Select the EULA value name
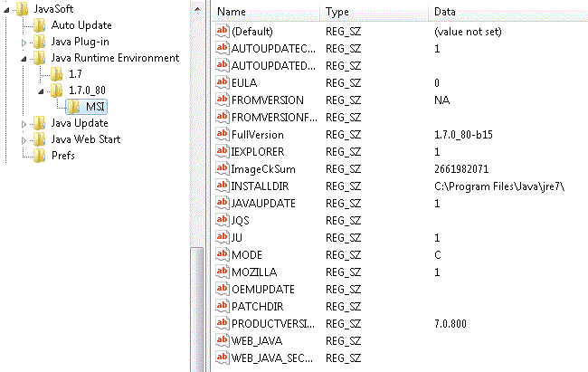 [244, 83]
